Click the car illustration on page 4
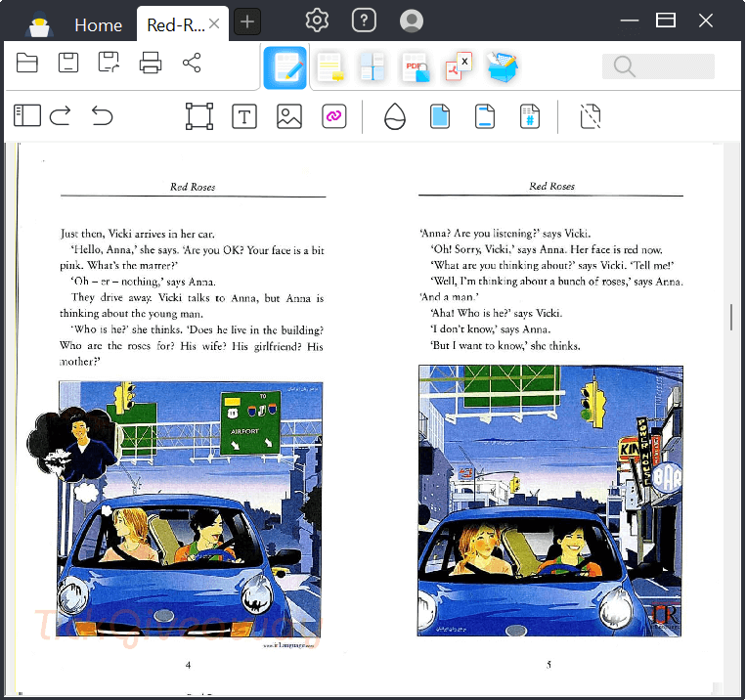This screenshot has height=700, width=746. click(x=190, y=509)
